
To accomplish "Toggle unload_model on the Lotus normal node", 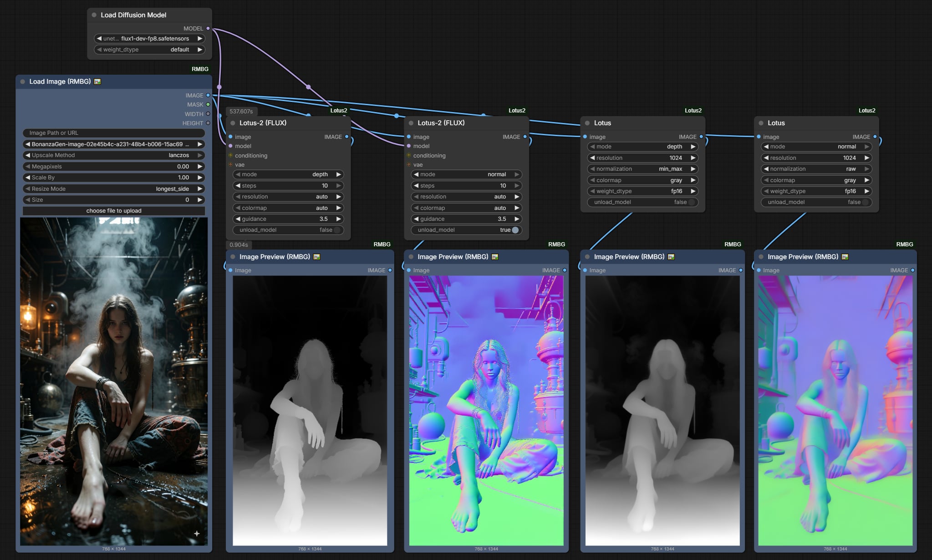I will pyautogui.click(x=817, y=202).
